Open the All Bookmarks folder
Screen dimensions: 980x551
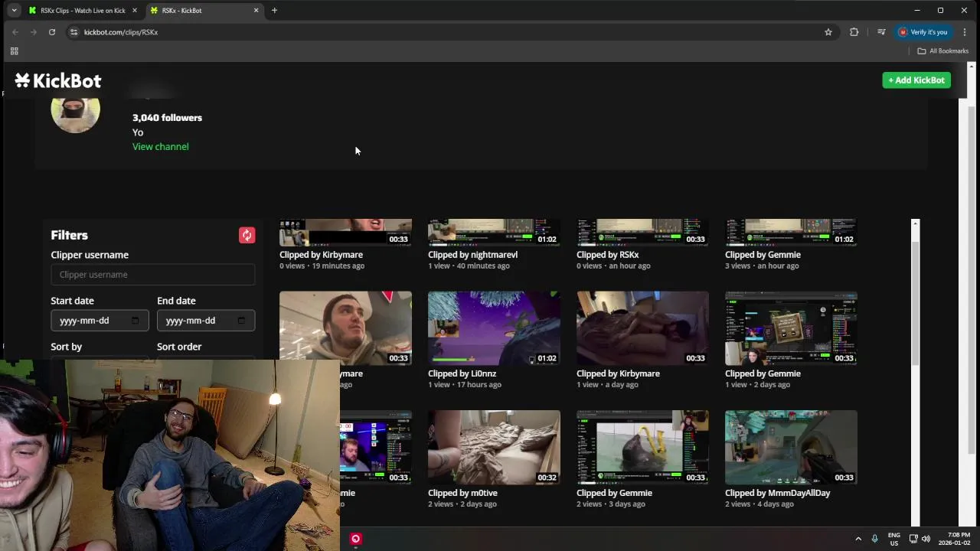tap(943, 51)
